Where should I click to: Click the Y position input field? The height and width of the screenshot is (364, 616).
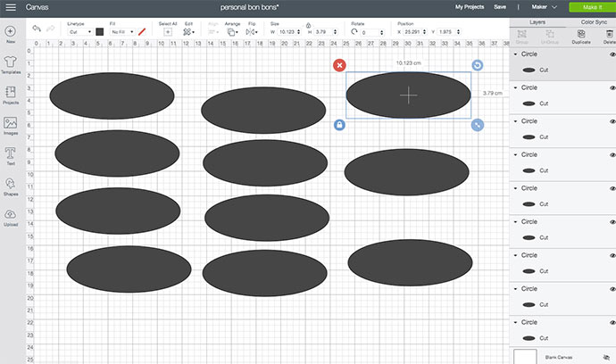446,32
